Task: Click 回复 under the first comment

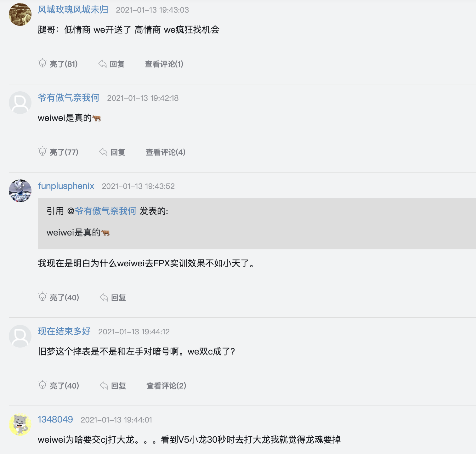Action: 117,64
